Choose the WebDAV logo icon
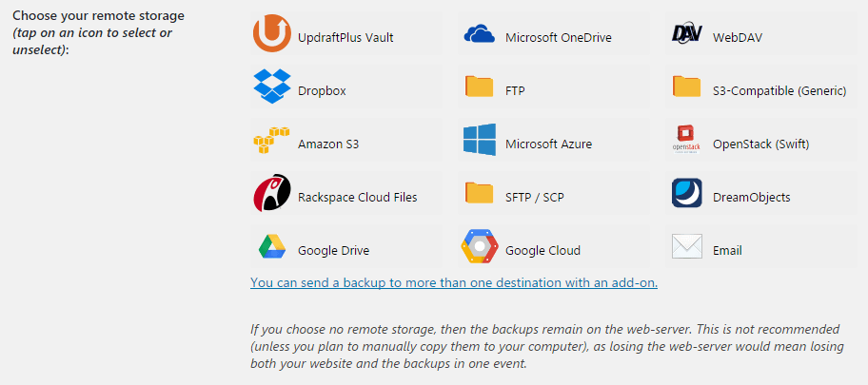This screenshot has height=385, width=868. [x=686, y=33]
